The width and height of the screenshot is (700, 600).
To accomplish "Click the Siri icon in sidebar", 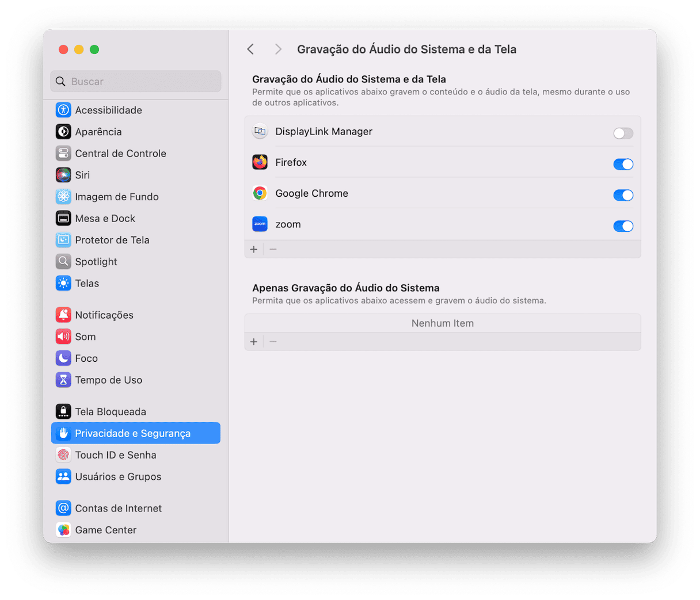I will coord(63,175).
